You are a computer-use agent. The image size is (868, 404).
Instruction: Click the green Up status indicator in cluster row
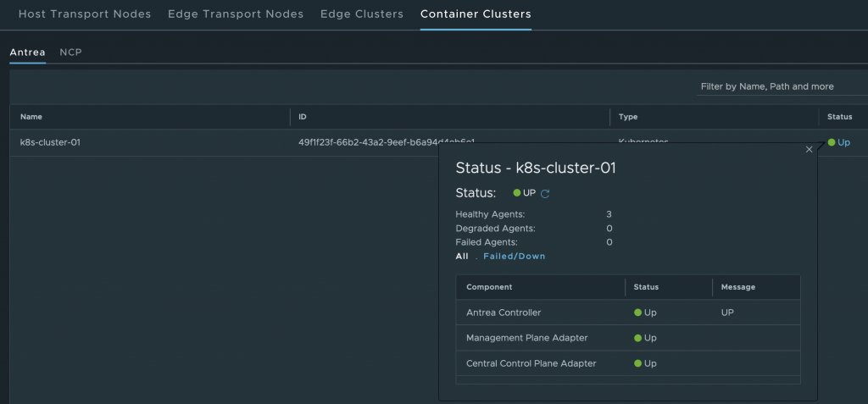(832, 142)
